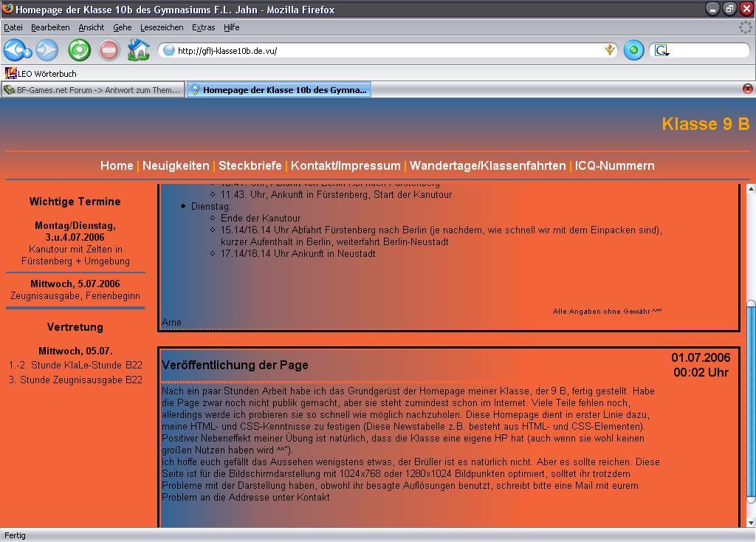The image size is (756, 542).
Task: Click the address bar URL field
Action: pyautogui.click(x=388, y=50)
